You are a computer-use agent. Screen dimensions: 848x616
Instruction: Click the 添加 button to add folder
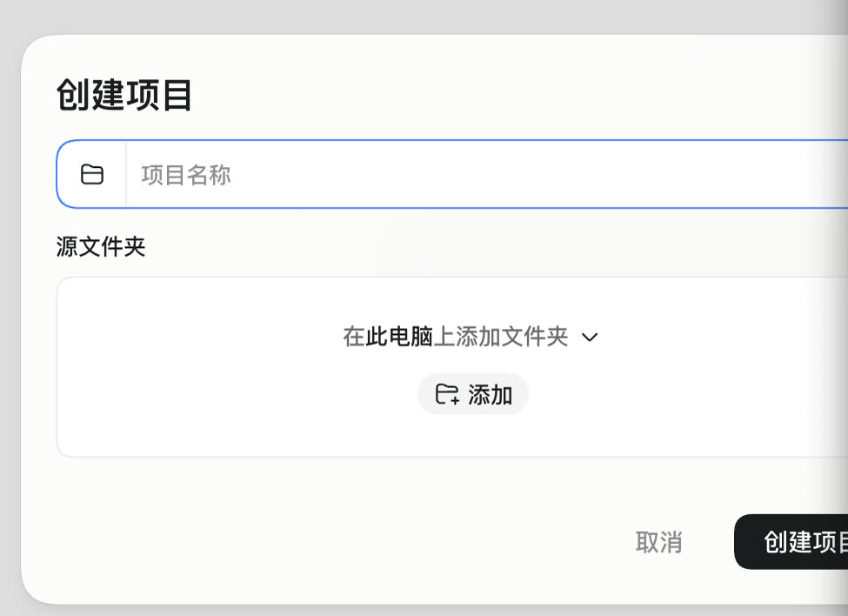(x=472, y=394)
